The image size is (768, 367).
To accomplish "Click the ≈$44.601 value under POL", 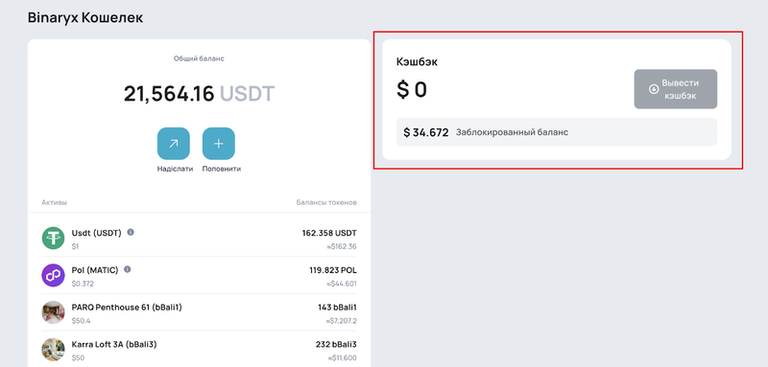I will pyautogui.click(x=341, y=284).
